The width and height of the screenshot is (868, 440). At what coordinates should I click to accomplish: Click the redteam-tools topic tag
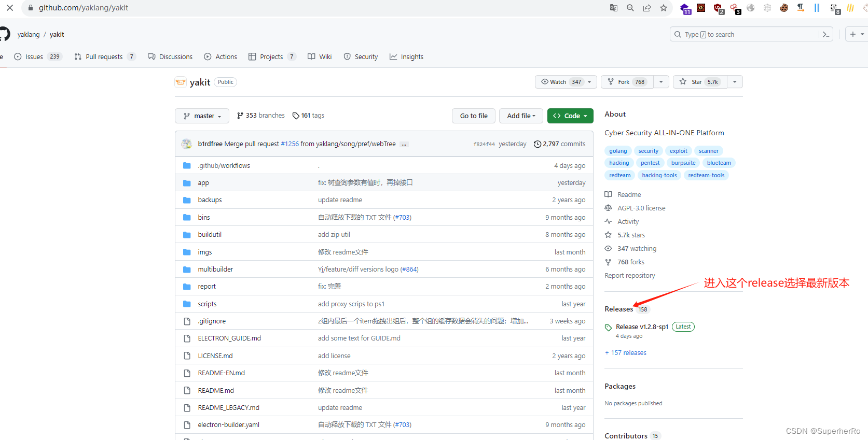tap(706, 175)
